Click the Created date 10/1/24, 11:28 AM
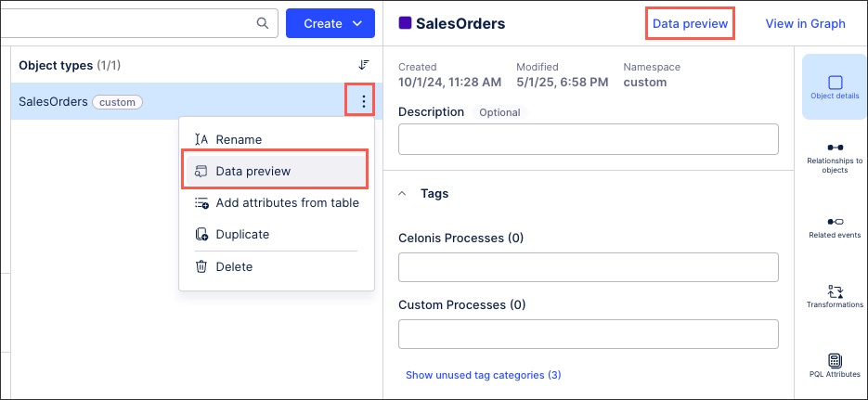Screen dimensions: 868x400 [x=450, y=83]
